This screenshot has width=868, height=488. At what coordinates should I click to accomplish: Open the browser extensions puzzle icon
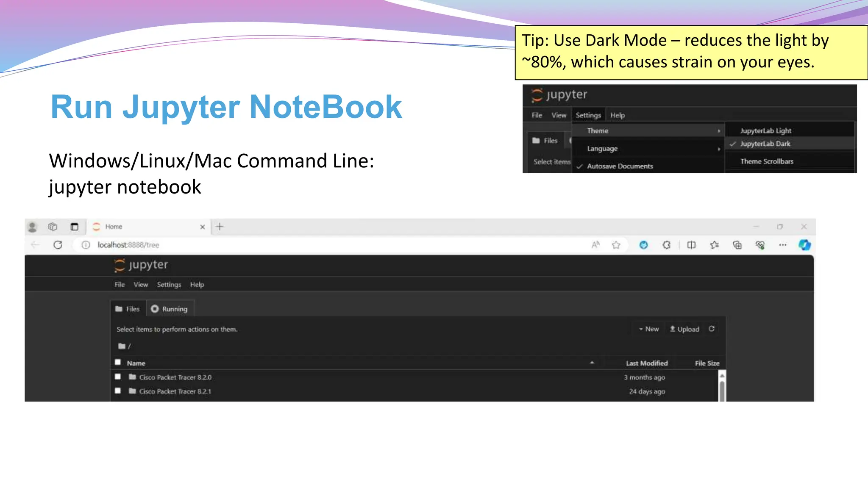[x=666, y=245]
